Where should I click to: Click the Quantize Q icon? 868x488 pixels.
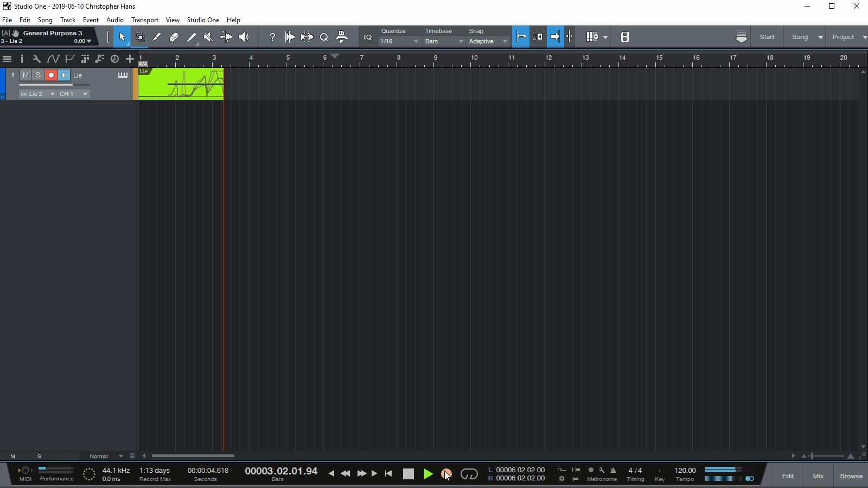(324, 37)
